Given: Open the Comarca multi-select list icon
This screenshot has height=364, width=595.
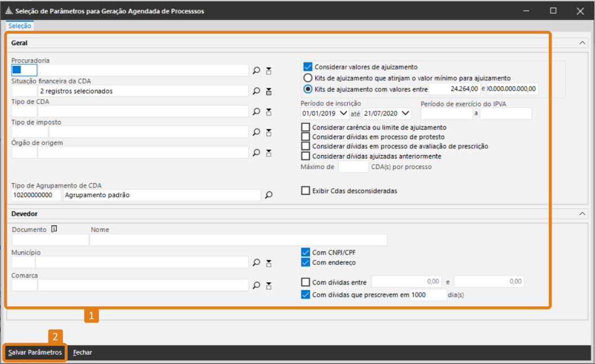Looking at the screenshot, I should click(269, 285).
